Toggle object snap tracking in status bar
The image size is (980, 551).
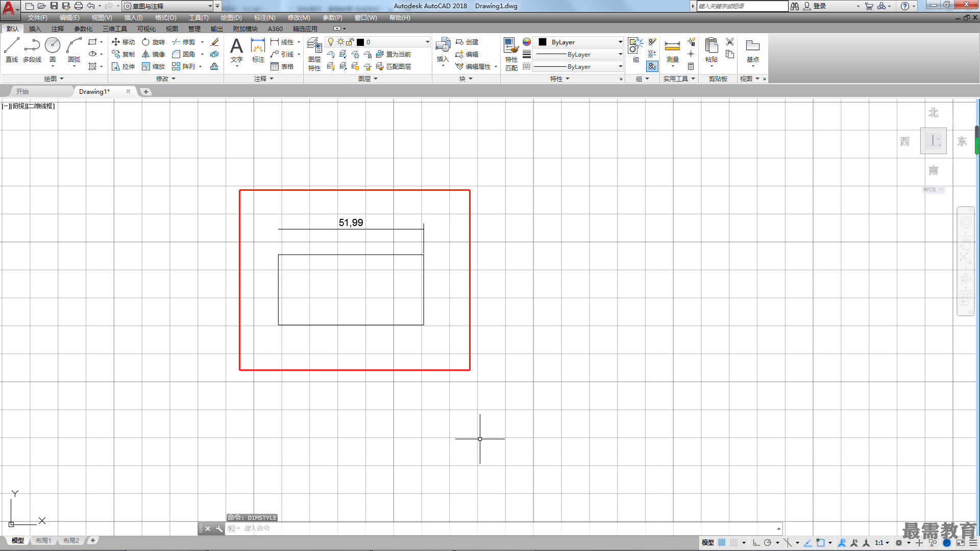coord(808,543)
